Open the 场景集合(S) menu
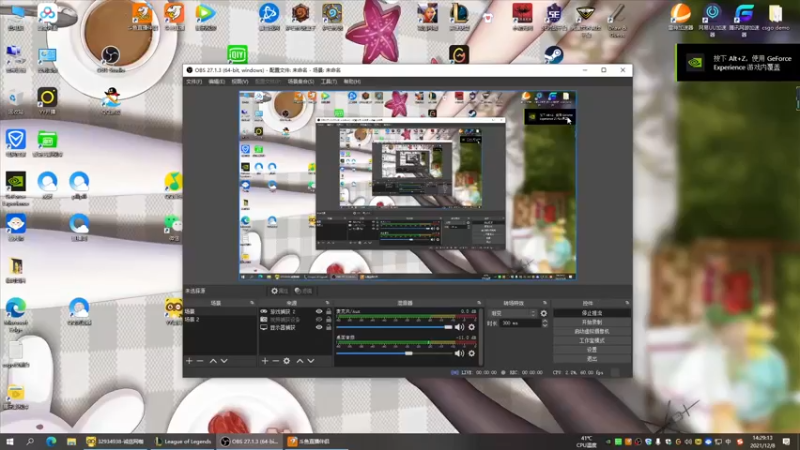The image size is (800, 450). click(301, 82)
